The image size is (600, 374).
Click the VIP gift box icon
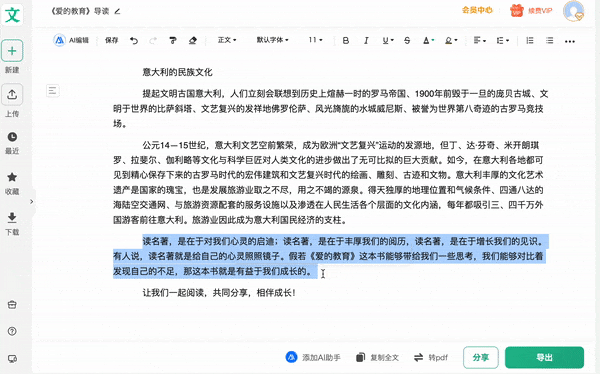point(517,10)
